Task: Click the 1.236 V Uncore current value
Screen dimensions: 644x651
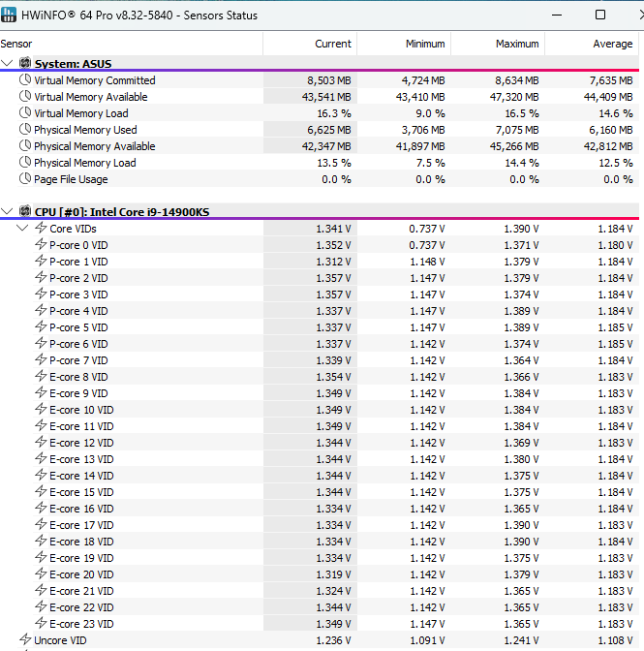Action: click(333, 640)
